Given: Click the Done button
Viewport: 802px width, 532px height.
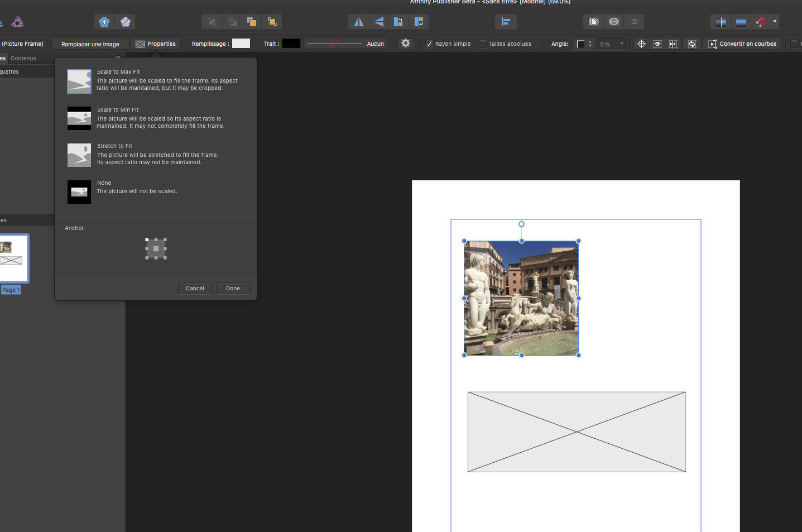Looking at the screenshot, I should (x=233, y=288).
